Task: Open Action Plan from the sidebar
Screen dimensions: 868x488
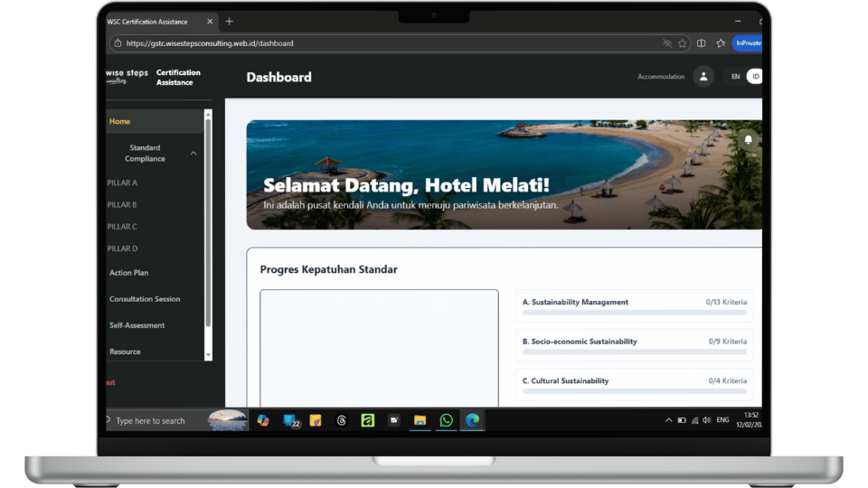Action: click(x=128, y=273)
